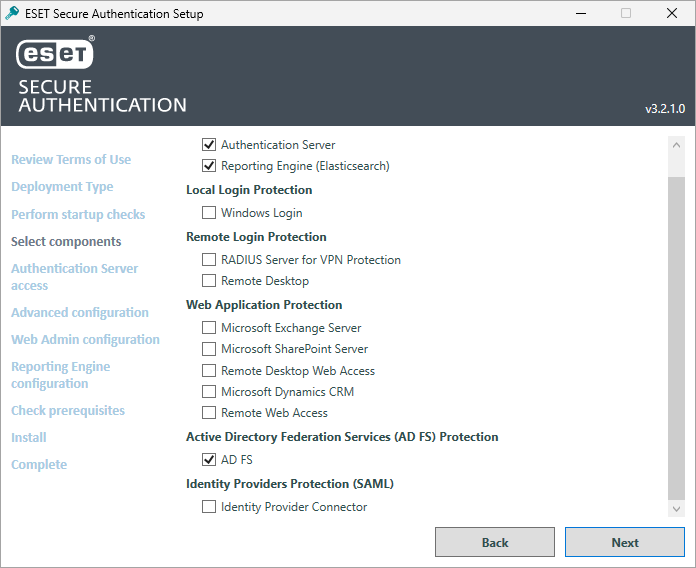Click the scrollbar up arrow
The width and height of the screenshot is (696, 568).
coord(676,145)
